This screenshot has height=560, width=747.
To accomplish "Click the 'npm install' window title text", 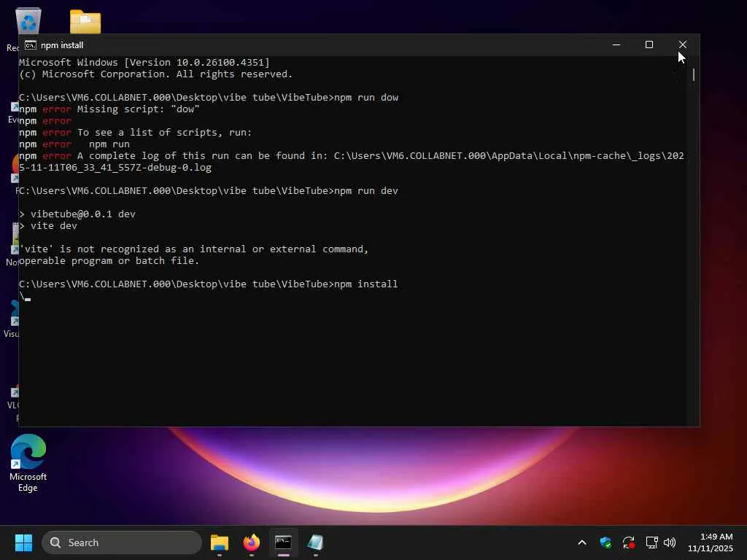I will point(62,45).
